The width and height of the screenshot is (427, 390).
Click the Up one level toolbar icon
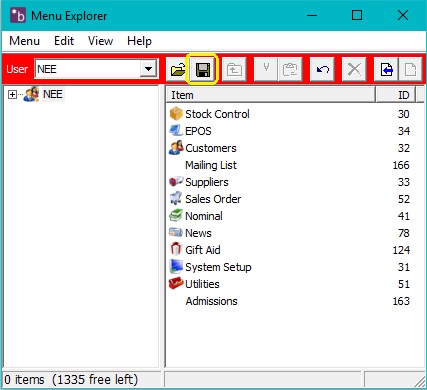(234, 70)
